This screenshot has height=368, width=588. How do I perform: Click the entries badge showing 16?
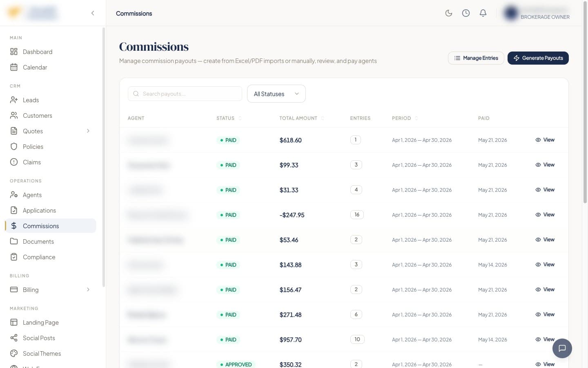(357, 215)
